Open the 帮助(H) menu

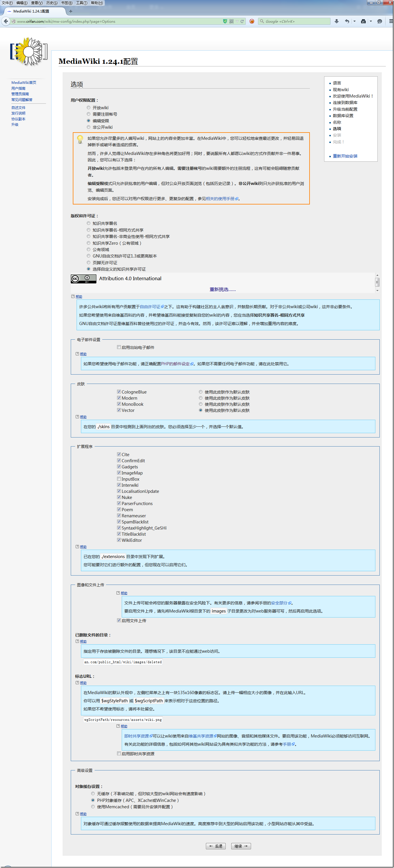coord(97,3)
